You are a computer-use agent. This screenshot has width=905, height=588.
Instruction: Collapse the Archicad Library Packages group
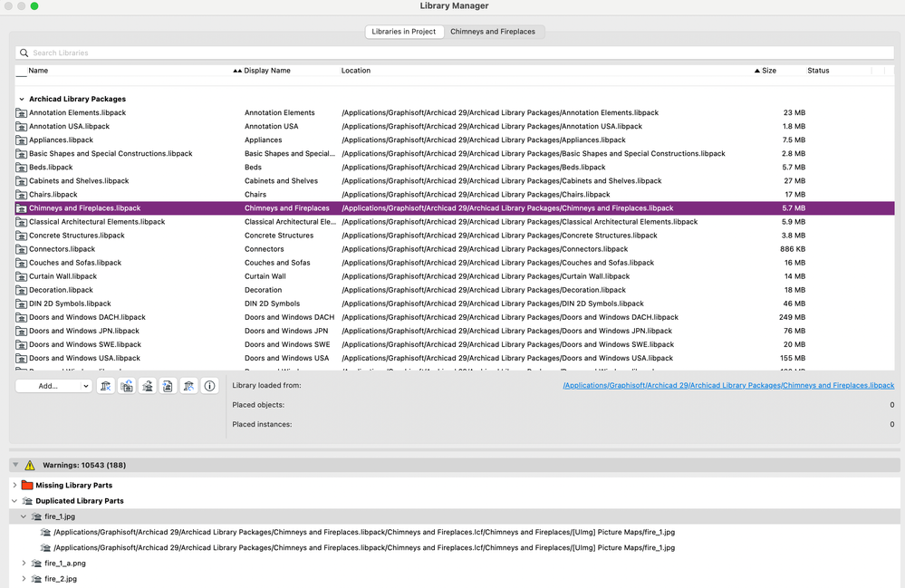coord(22,100)
